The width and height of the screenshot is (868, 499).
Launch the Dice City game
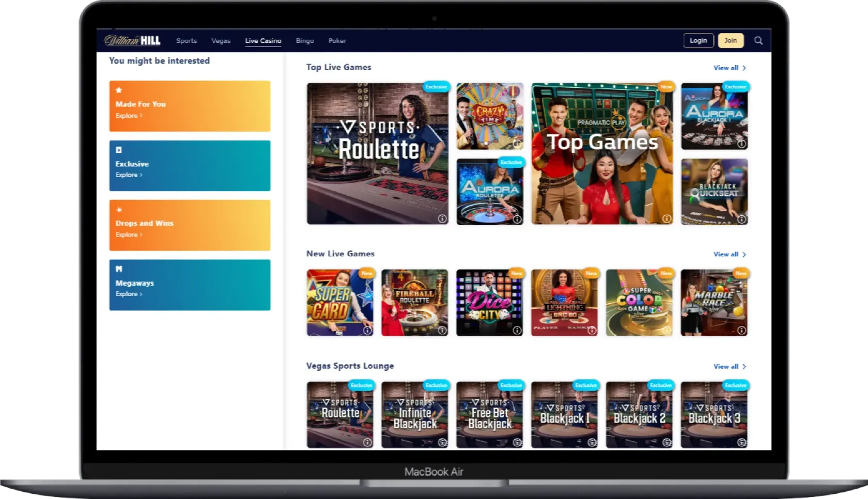(x=490, y=303)
